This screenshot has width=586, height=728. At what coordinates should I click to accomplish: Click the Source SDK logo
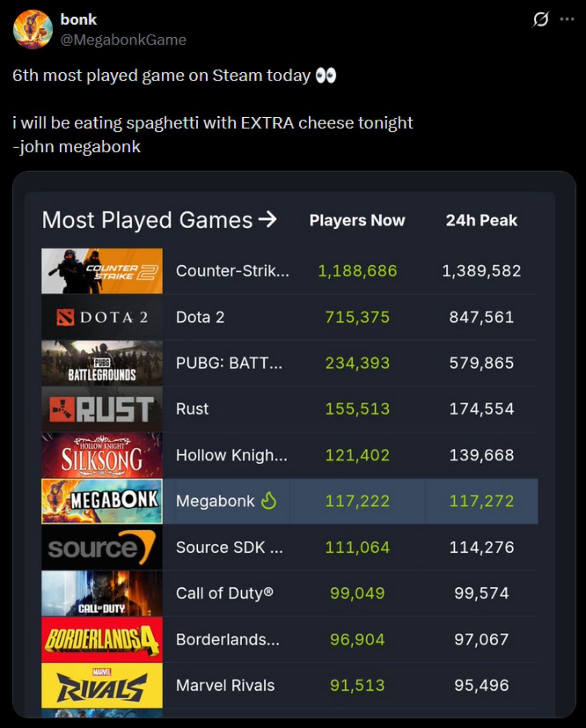pos(102,547)
